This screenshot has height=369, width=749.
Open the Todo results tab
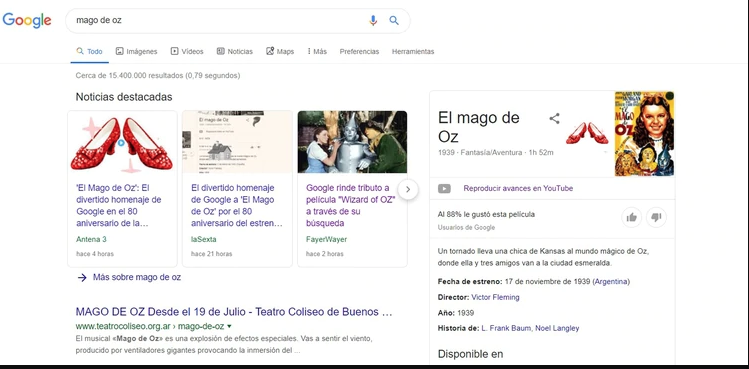click(89, 52)
